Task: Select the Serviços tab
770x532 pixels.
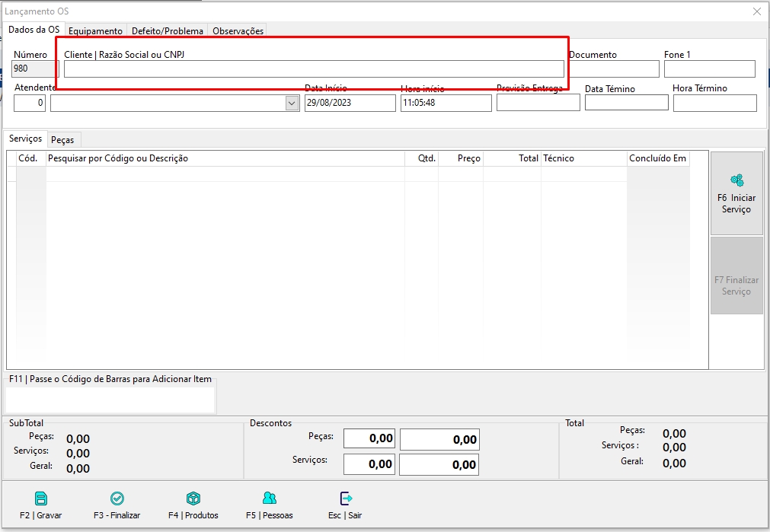Action: point(26,139)
